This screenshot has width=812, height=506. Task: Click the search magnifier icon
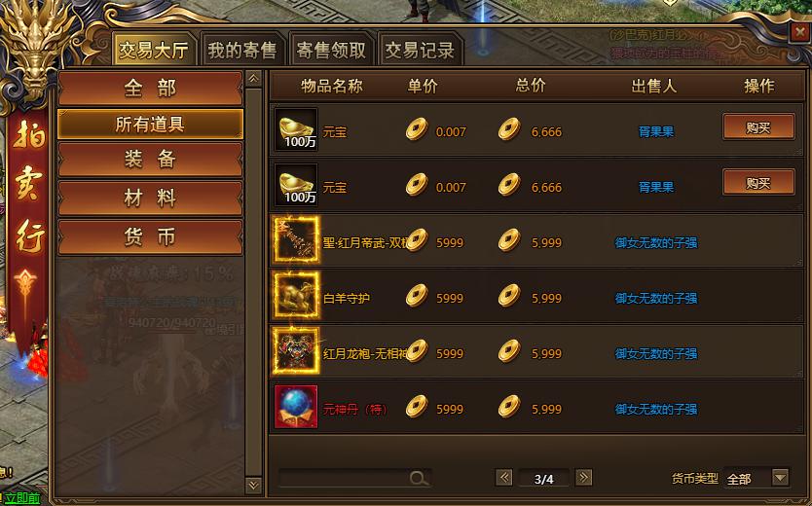click(x=419, y=478)
